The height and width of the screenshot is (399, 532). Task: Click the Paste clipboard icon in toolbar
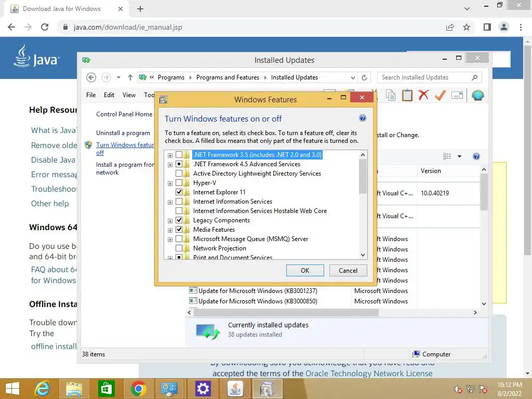(407, 96)
